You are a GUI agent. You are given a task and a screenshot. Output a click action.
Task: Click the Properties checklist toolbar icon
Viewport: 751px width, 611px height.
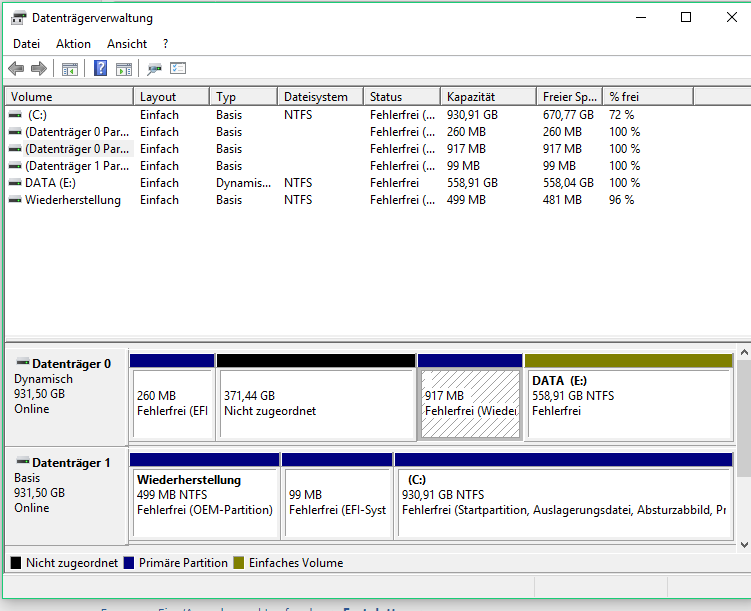click(178, 68)
